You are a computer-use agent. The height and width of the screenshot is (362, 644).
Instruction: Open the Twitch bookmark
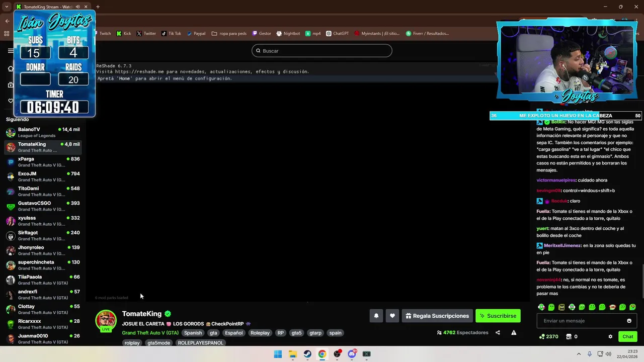(x=102, y=34)
